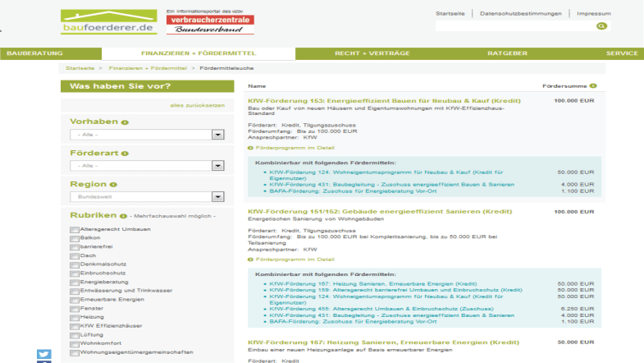Reset filters with alles zurücksetzen
The width and height of the screenshot is (644, 363).
[x=197, y=106]
